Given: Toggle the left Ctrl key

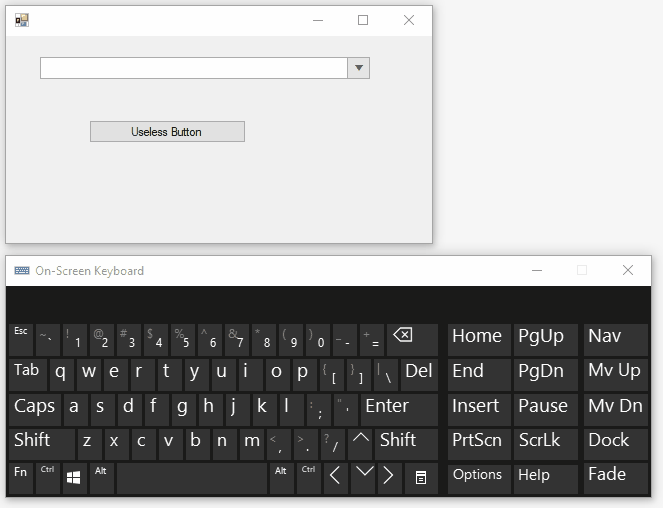Looking at the screenshot, I should (x=48, y=478).
